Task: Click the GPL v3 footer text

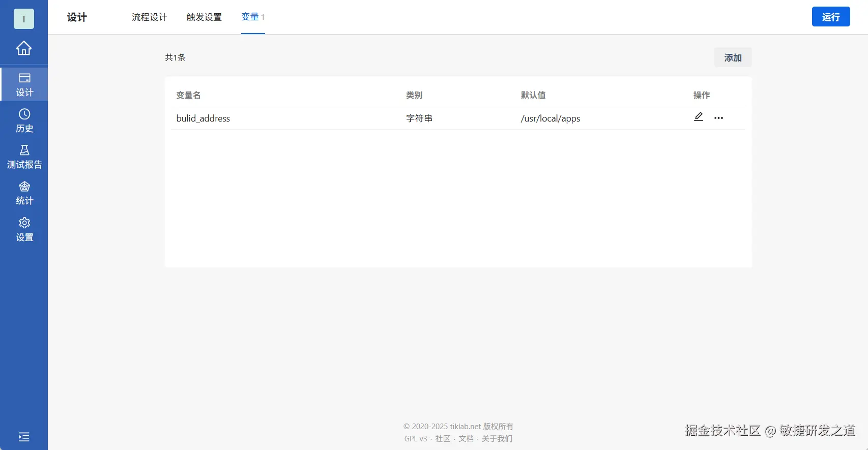Action: click(416, 439)
